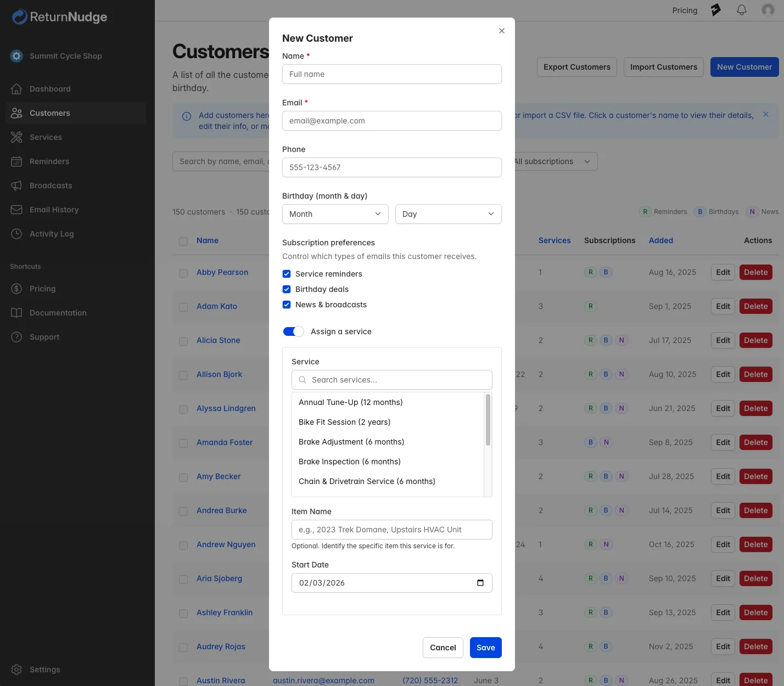Image resolution: width=784 pixels, height=686 pixels.
Task: Click the service list scrollbar
Action: 488,420
